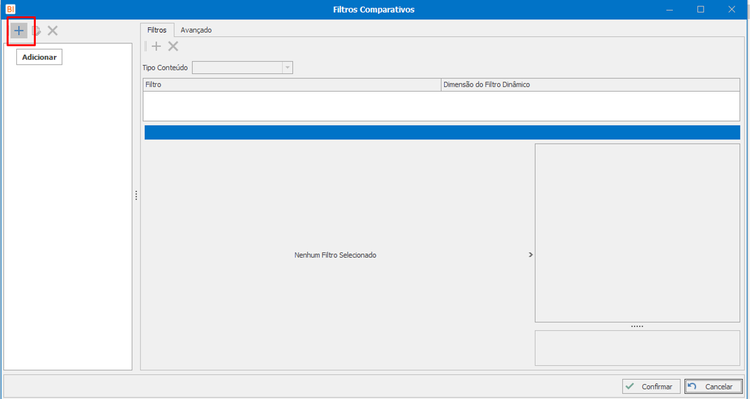Click the blue Adicionar plus icon
This screenshot has width=750, height=399.
pyautogui.click(x=19, y=31)
